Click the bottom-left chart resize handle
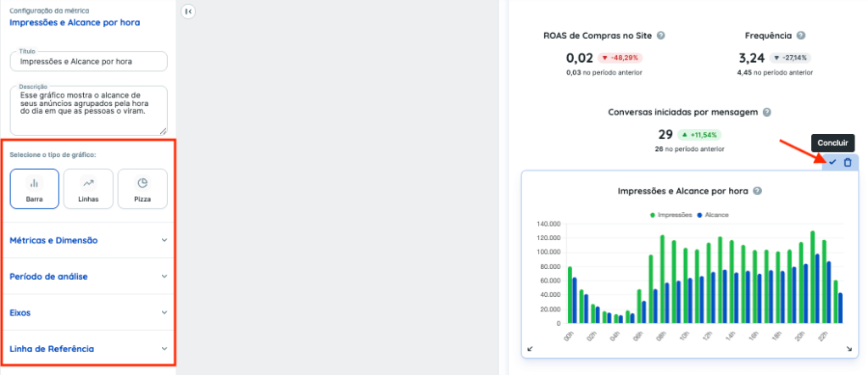The height and width of the screenshot is (375, 868). click(x=530, y=349)
